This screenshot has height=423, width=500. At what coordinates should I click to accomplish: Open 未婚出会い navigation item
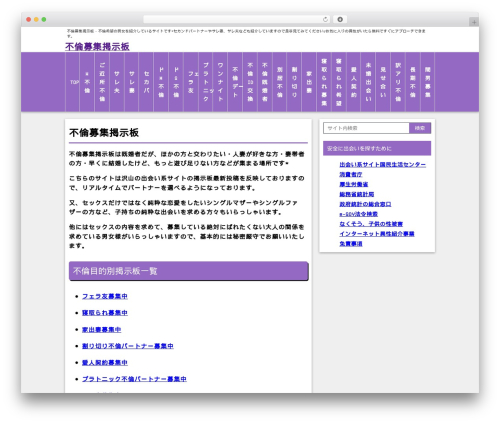368,82
